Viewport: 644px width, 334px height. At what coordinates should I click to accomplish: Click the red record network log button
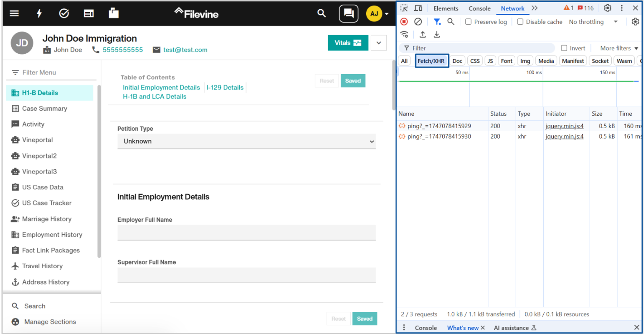(x=404, y=21)
